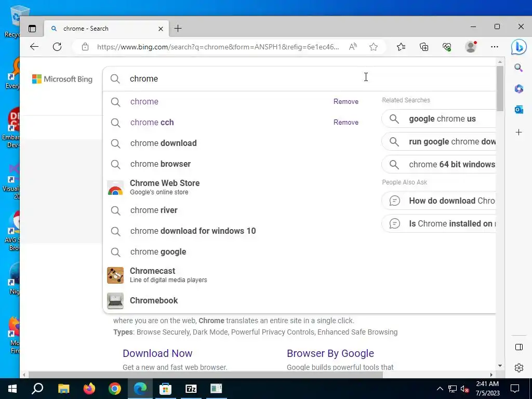Select the 'chrome cch' suggestion
The width and height of the screenshot is (532, 399).
[152, 122]
